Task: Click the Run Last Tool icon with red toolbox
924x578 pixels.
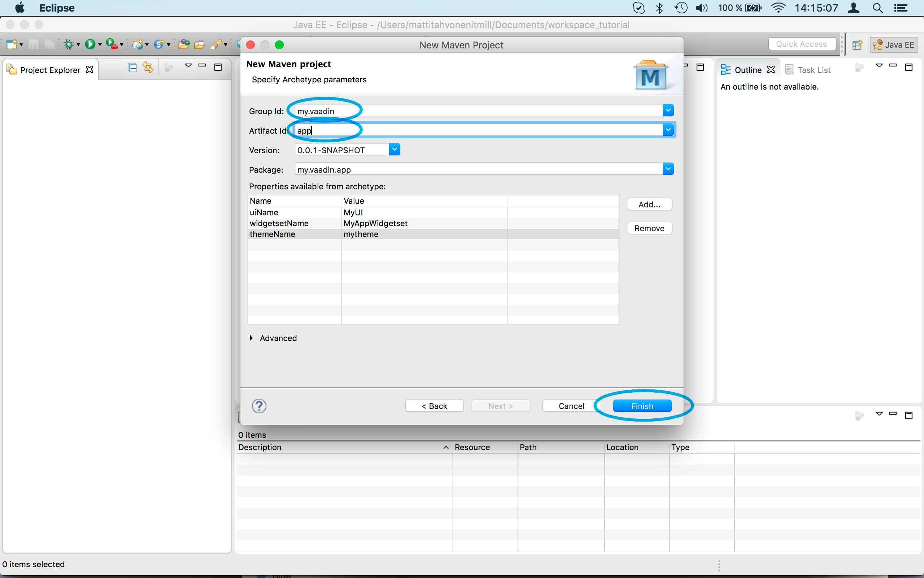Action: click(x=112, y=45)
